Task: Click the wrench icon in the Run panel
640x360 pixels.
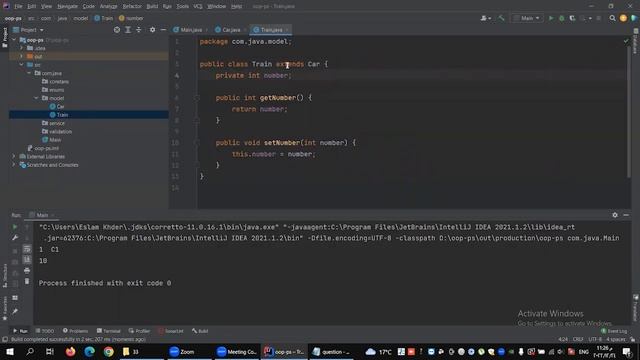Action: click(15, 238)
